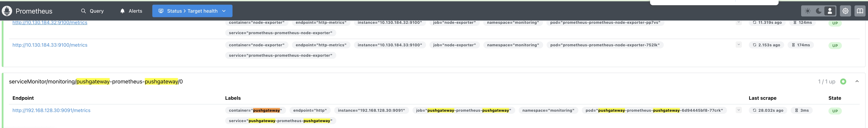Viewport: 868px width, 128px height.
Task: Click endpoint="http-metrics" label in 10.130.184.33 row
Action: (x=321, y=45)
